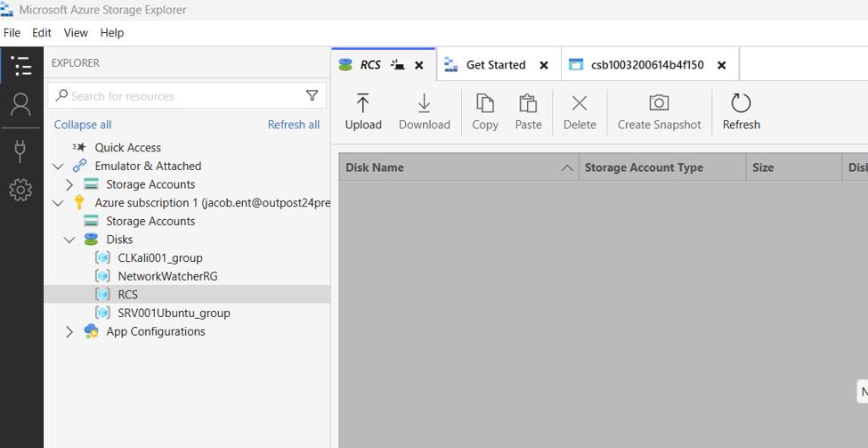
Task: Click the Delete toolbar button
Action: click(x=580, y=112)
